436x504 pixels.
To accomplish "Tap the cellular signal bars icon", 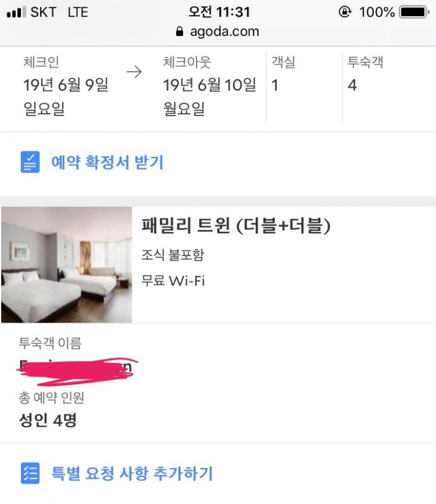I will [x=16, y=12].
